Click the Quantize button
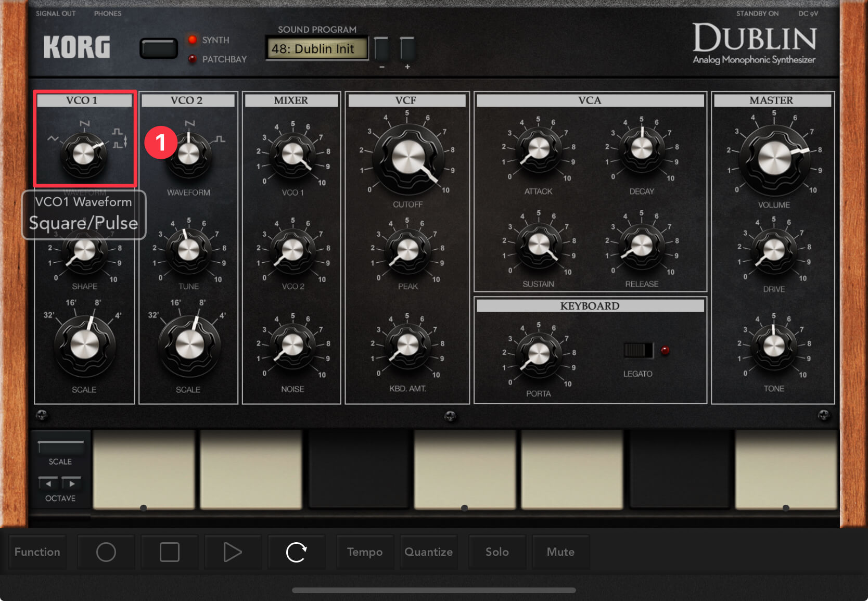This screenshot has width=868, height=601. (428, 552)
